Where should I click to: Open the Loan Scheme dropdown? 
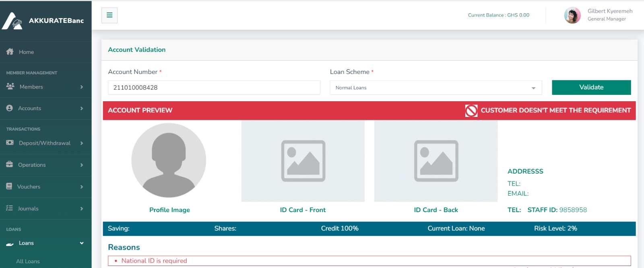436,88
